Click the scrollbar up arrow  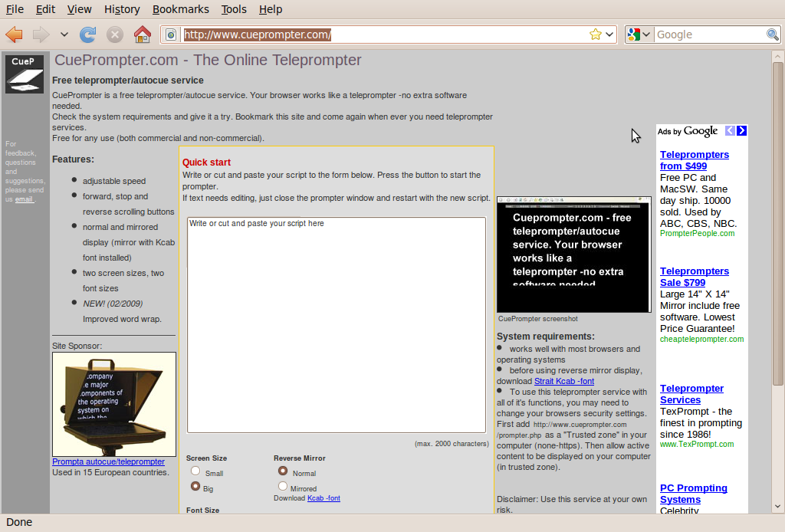(777, 57)
